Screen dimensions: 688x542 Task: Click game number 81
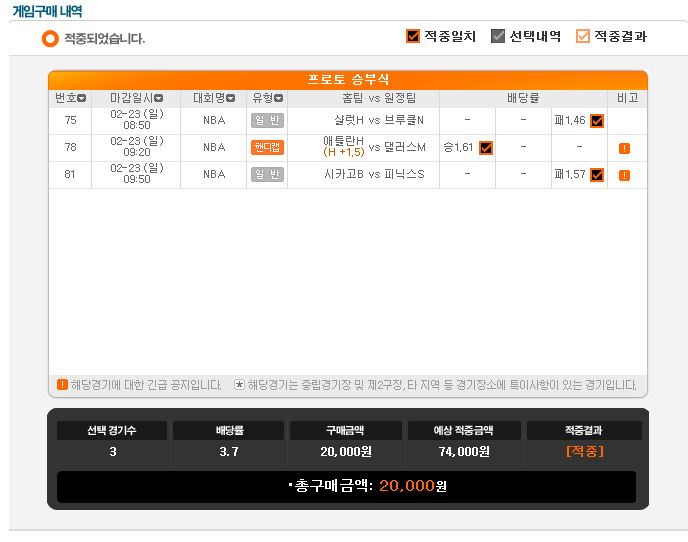[70, 175]
